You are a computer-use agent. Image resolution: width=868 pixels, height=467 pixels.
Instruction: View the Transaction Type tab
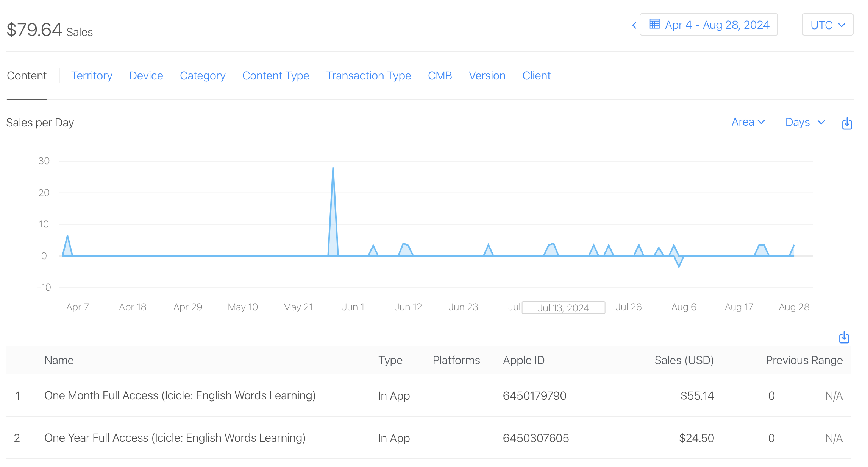(x=368, y=76)
